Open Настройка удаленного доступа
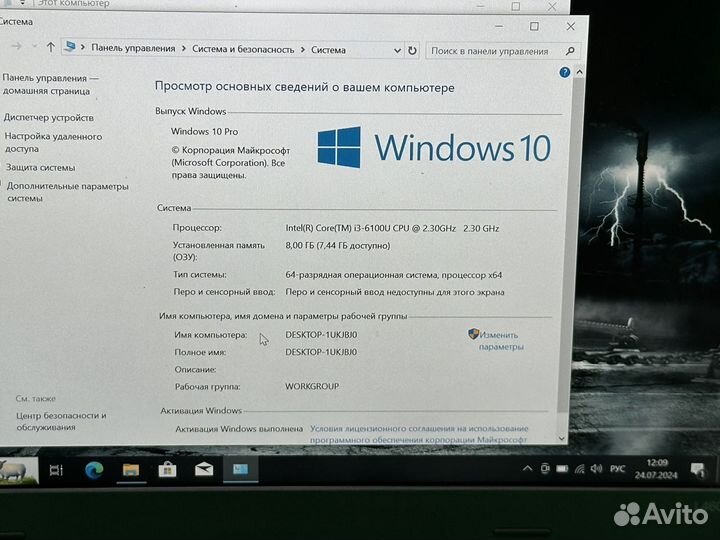This screenshot has width=720, height=540. (x=53, y=142)
